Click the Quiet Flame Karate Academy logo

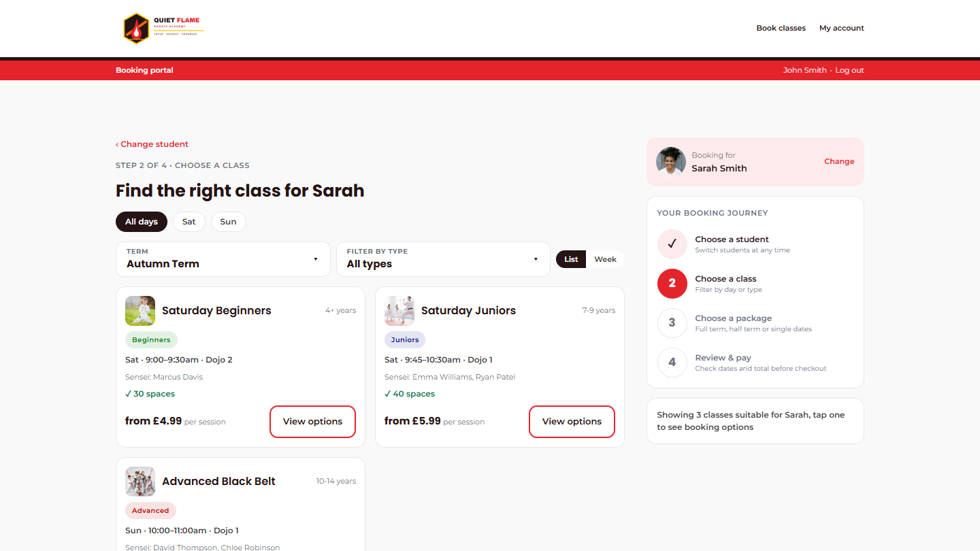[163, 29]
